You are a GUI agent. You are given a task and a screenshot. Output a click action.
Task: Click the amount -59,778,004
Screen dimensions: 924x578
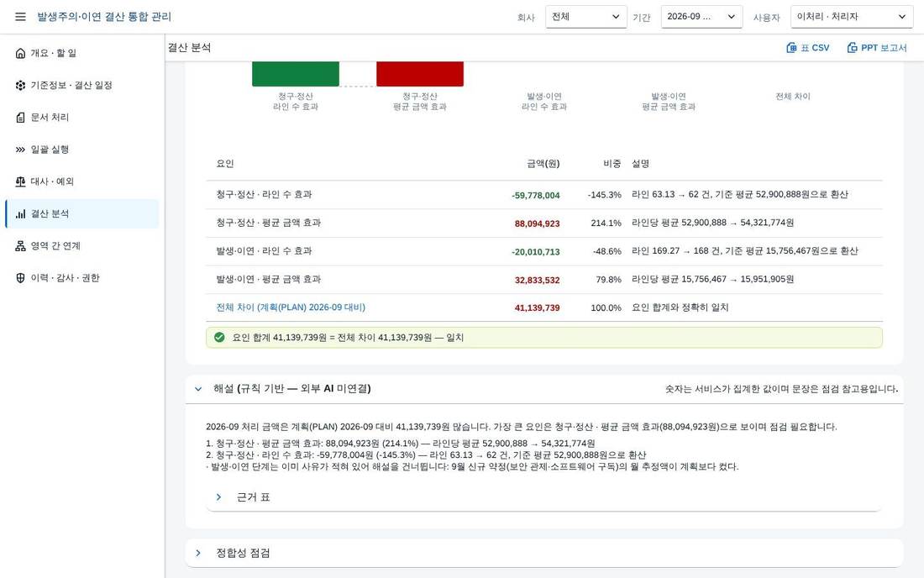(x=536, y=196)
